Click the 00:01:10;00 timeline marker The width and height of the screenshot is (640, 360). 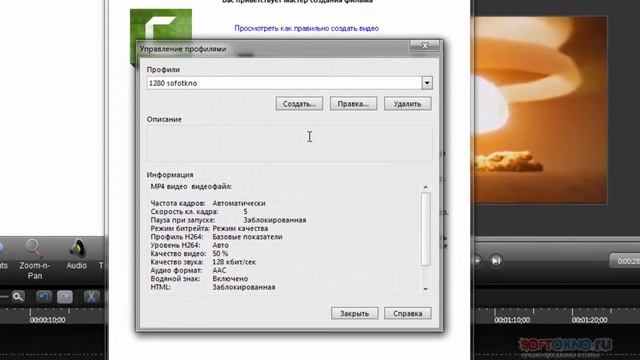pyautogui.click(x=512, y=320)
